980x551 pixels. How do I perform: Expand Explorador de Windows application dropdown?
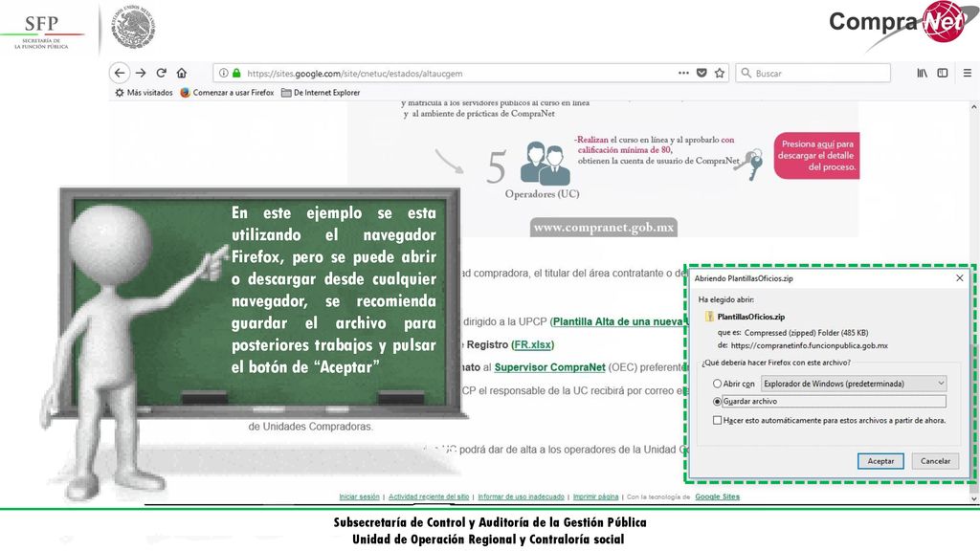(854, 384)
